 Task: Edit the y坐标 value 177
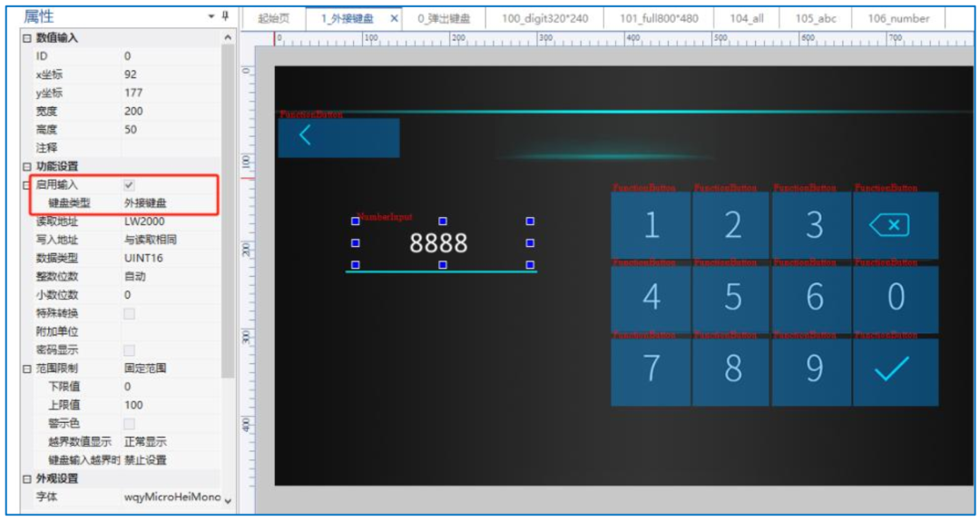[x=133, y=93]
